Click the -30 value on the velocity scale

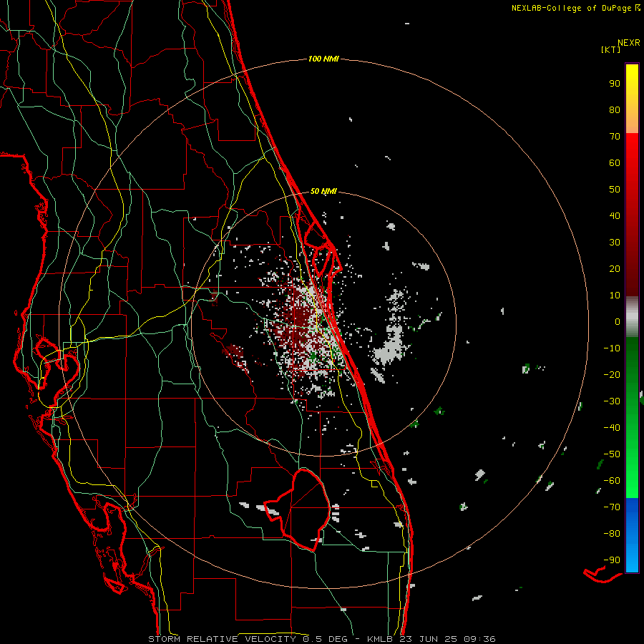(x=612, y=401)
